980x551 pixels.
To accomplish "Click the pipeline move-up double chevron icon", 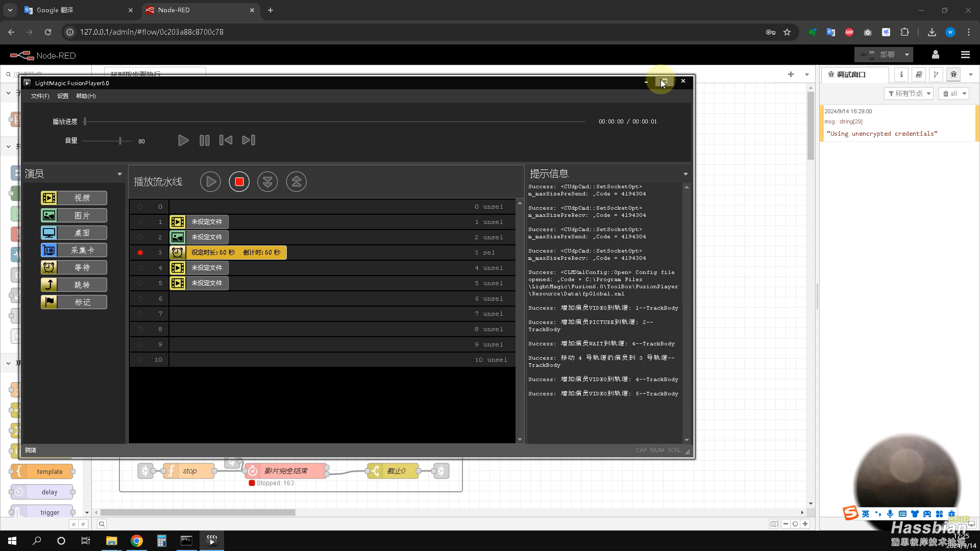I will point(296,182).
